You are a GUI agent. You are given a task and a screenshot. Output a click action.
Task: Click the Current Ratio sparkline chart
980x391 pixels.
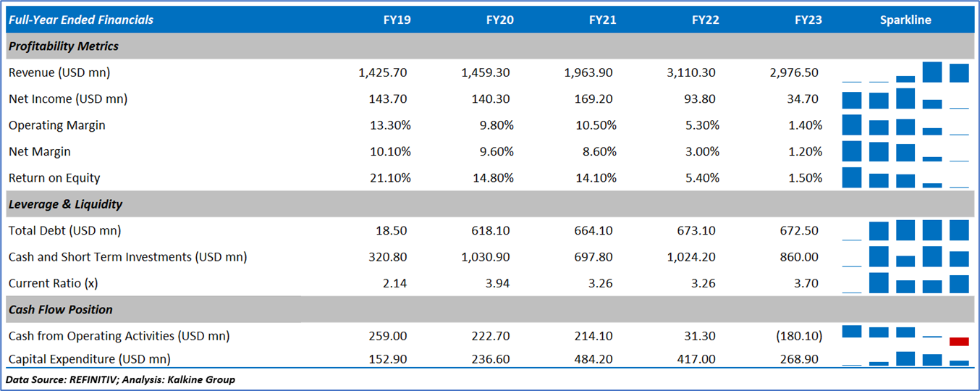click(905, 283)
